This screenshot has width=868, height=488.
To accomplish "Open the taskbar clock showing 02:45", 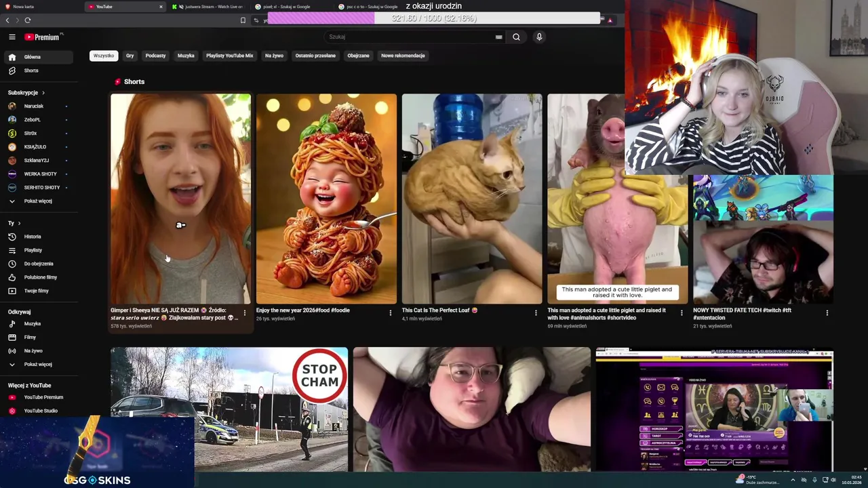I will point(851,480).
